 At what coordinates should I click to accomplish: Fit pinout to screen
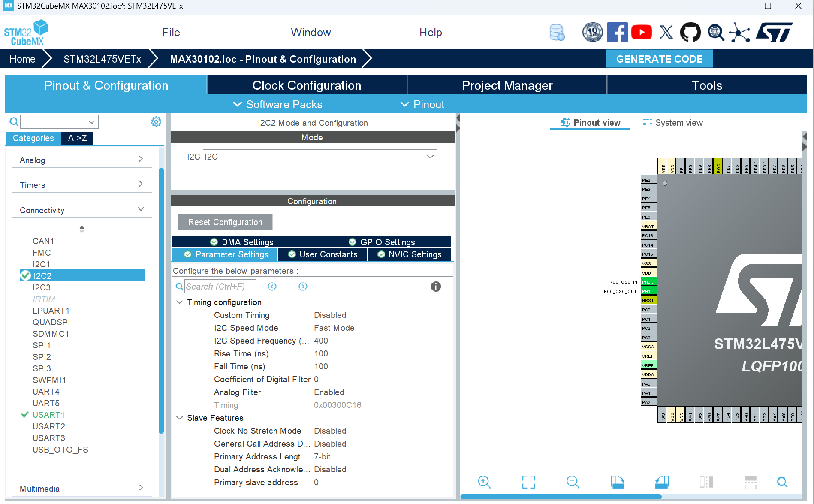click(529, 482)
